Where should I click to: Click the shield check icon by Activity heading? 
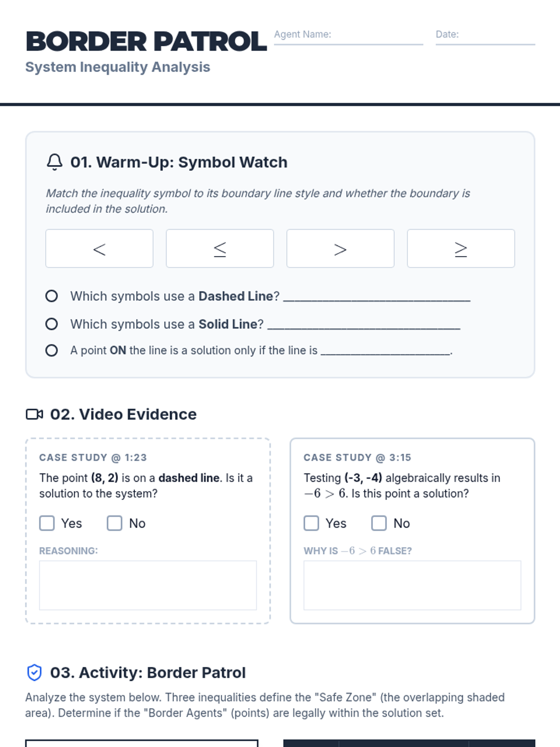[x=34, y=673]
